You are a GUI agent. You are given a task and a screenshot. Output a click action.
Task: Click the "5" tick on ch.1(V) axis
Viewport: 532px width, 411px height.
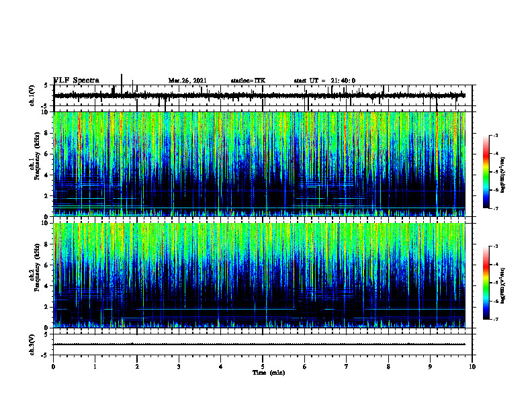coord(47,85)
